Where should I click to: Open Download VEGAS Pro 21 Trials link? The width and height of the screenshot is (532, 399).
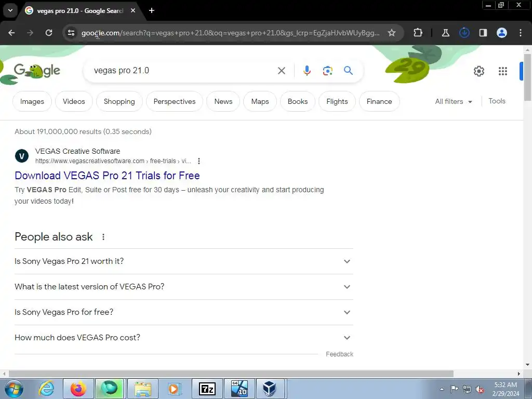[x=107, y=176]
